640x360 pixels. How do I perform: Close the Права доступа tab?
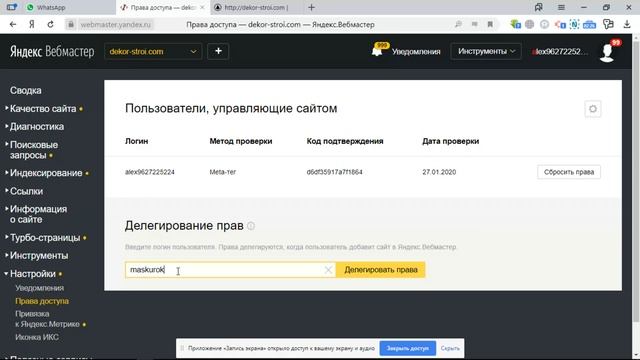[x=202, y=7]
